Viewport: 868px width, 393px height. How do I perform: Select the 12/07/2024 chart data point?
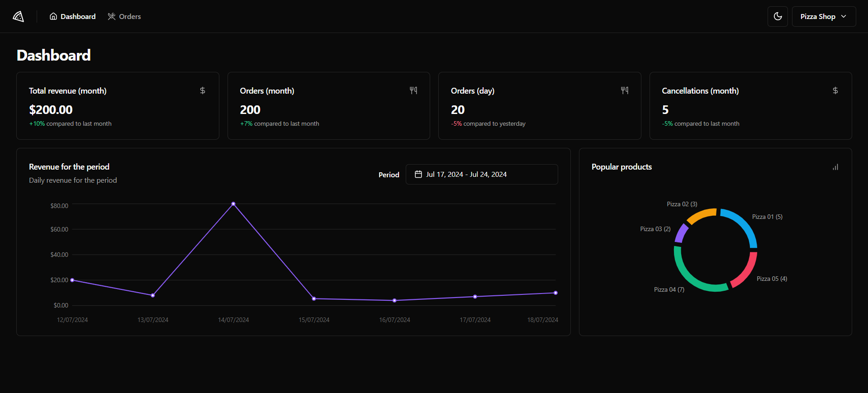click(x=72, y=280)
